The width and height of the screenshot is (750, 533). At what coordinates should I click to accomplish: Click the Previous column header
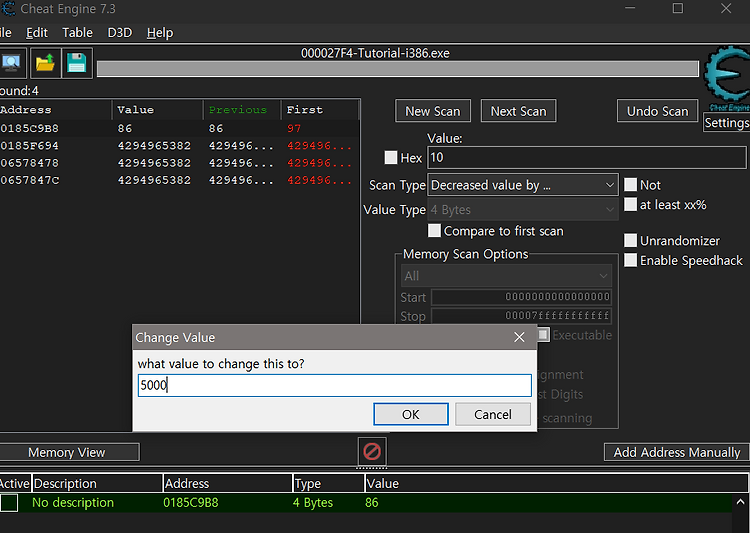point(243,110)
